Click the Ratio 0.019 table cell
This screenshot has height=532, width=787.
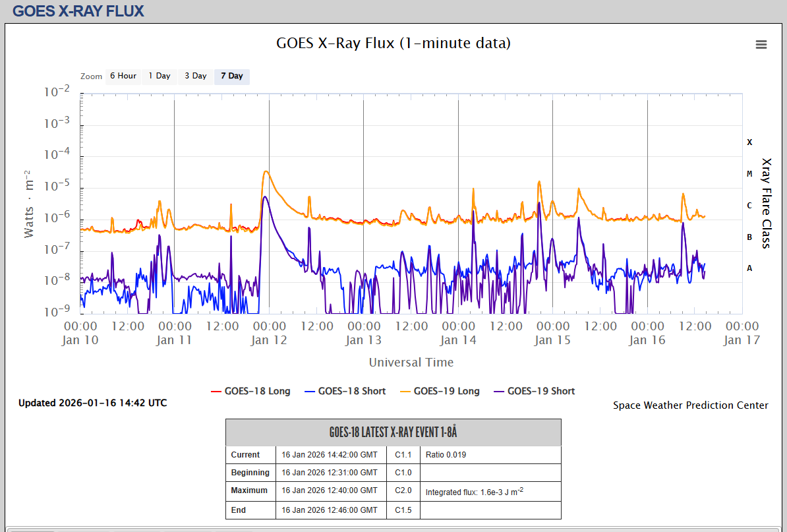[x=490, y=455]
